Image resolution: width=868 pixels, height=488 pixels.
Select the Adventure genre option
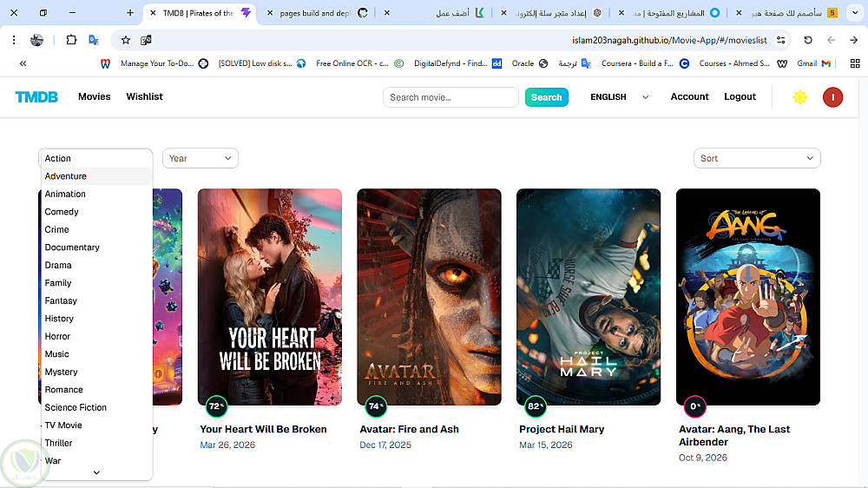[x=96, y=176]
